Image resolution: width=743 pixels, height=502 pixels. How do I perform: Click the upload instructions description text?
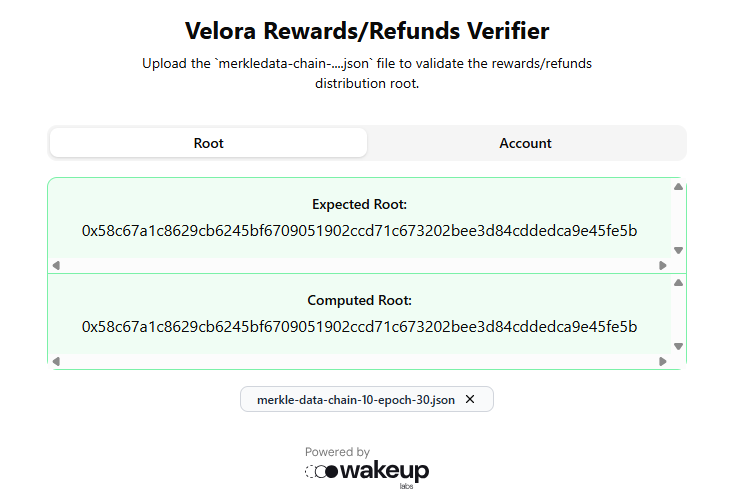tap(367, 73)
